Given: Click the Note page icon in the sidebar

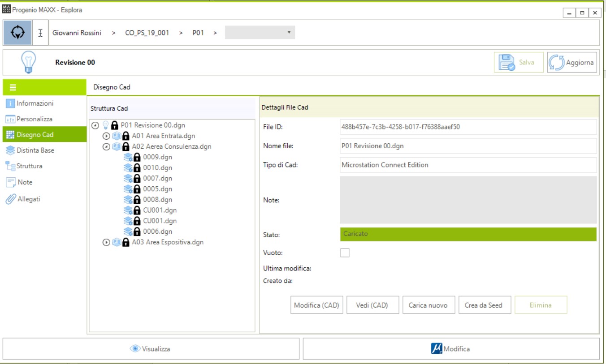Looking at the screenshot, I should pyautogui.click(x=11, y=182).
